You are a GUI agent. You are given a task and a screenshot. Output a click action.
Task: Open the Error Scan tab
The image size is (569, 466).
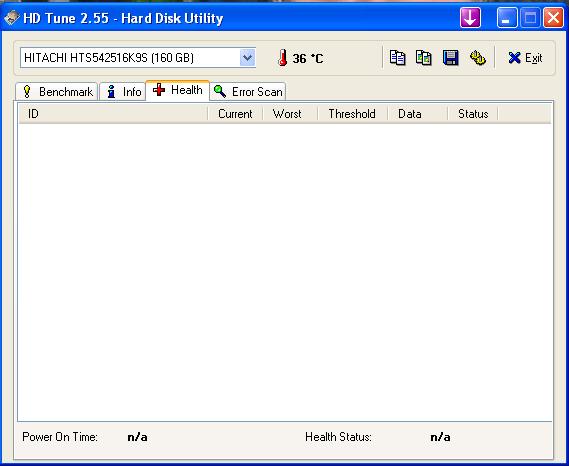[x=248, y=91]
